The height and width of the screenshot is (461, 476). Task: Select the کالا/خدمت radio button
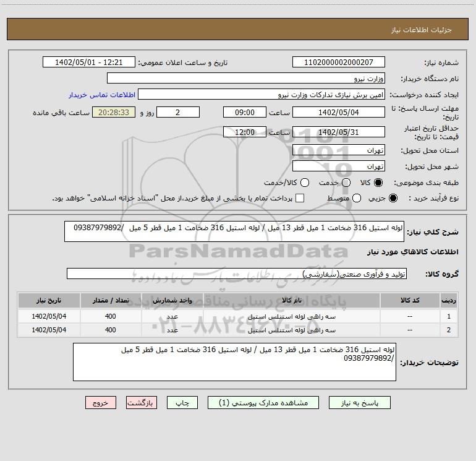[x=305, y=183]
